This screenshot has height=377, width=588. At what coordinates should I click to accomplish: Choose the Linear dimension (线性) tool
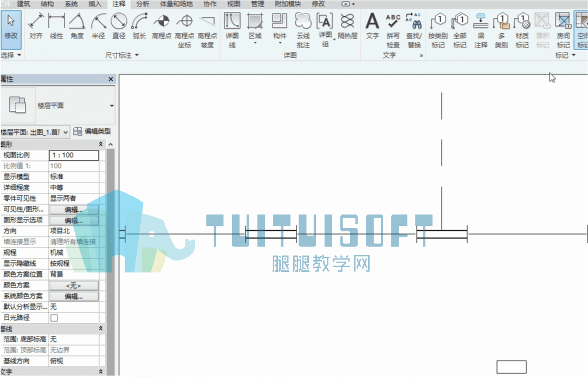click(x=56, y=26)
